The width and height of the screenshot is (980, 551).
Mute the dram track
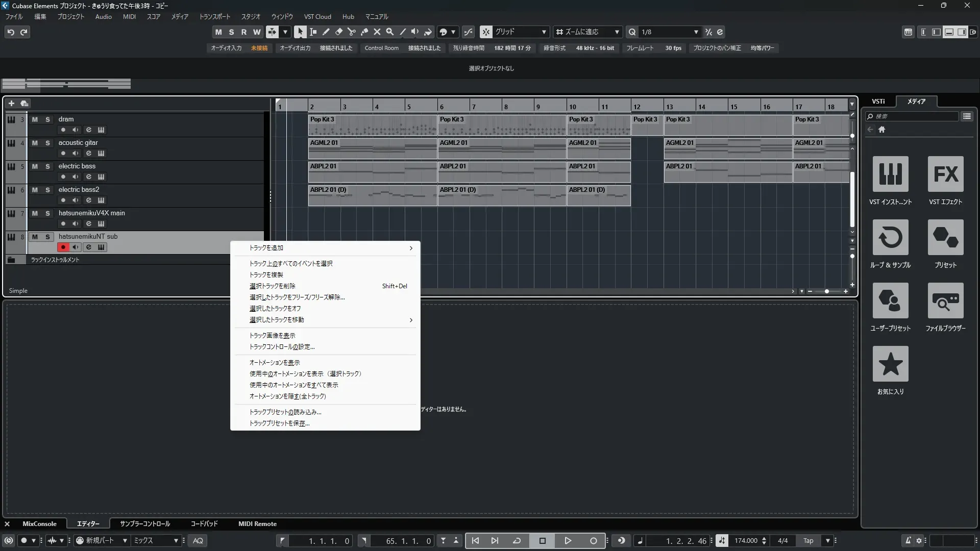click(35, 119)
